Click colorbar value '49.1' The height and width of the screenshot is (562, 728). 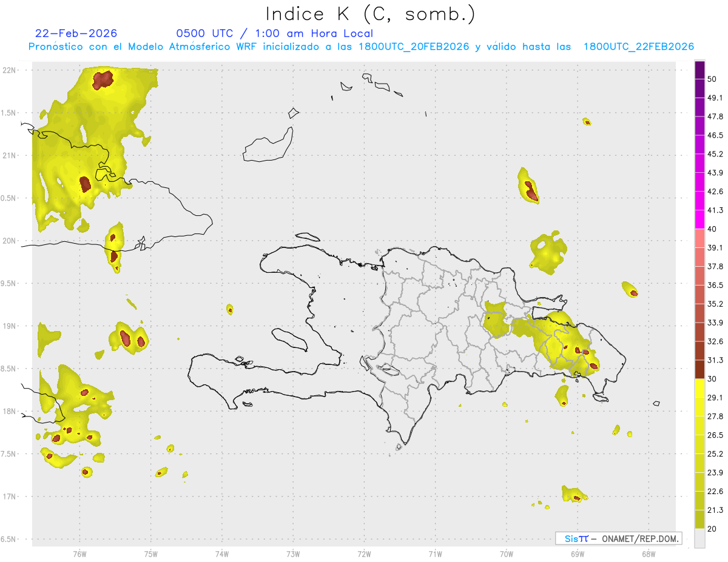pyautogui.click(x=715, y=98)
